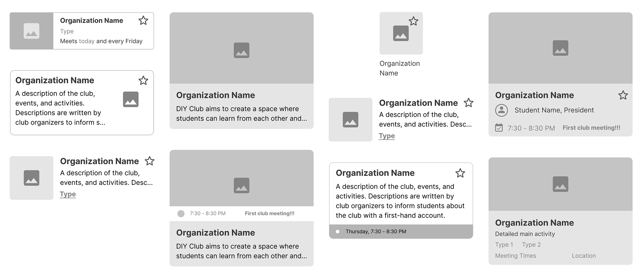This screenshot has height=275, width=644.
Task: Select the 'Type 1' tag
Action: click(x=504, y=245)
